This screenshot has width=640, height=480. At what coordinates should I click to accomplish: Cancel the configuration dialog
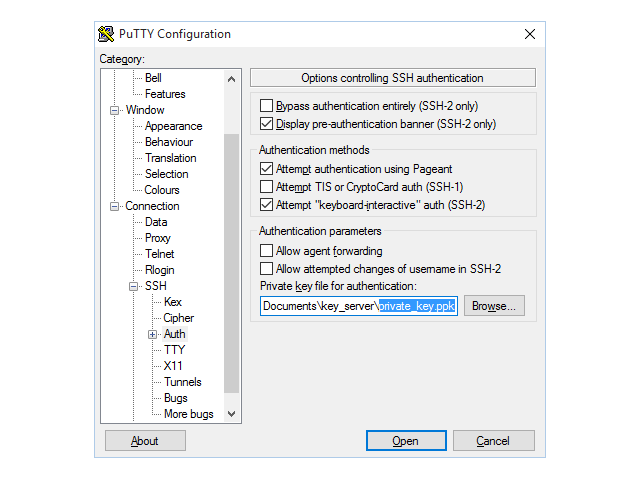coord(493,441)
